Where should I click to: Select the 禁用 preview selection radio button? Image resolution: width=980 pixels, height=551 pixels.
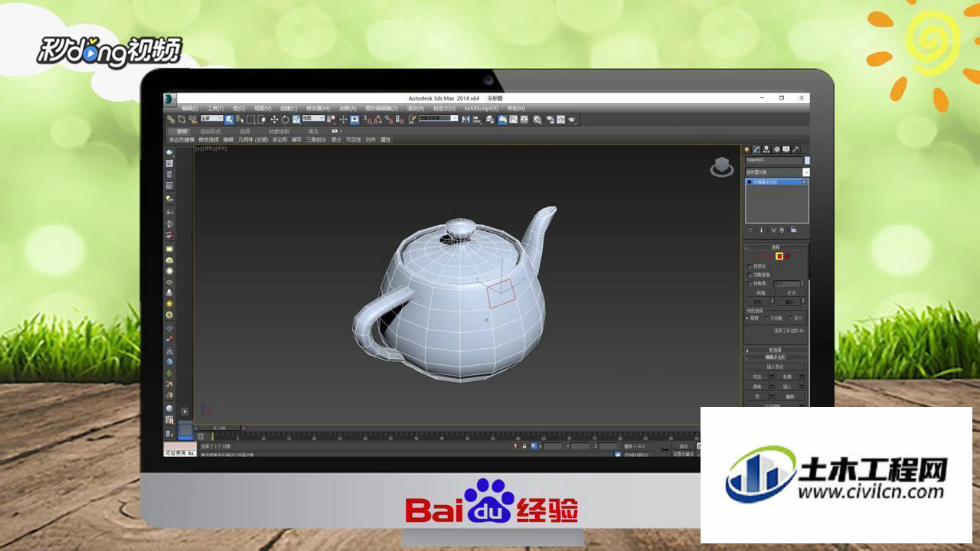click(x=747, y=318)
